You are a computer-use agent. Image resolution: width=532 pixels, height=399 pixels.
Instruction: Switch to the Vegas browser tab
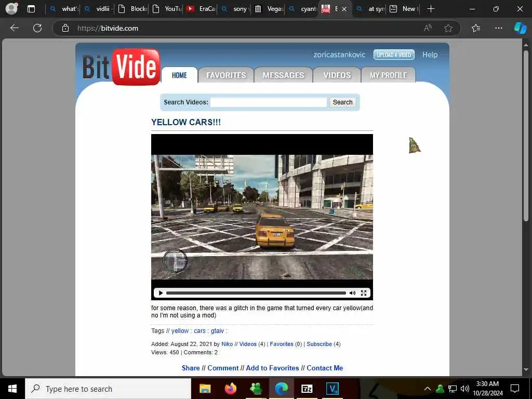point(269,9)
